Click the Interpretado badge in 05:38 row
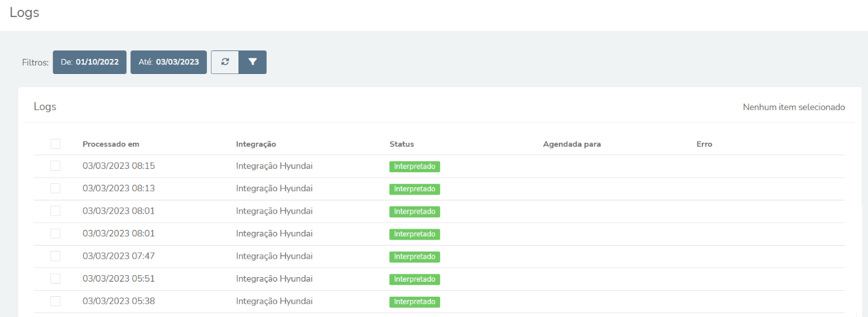The height and width of the screenshot is (317, 868). [415, 302]
